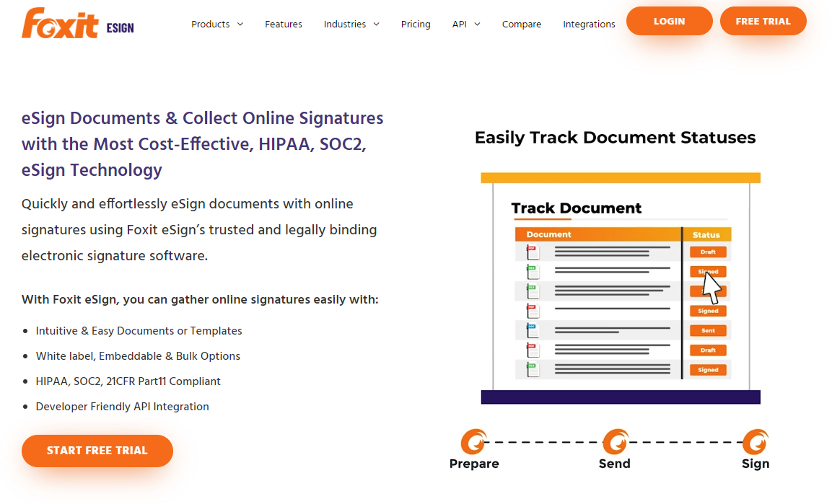Click 'Developer Friendly API Integration' bullet
Image resolution: width=832 pixels, height=504 pixels.
tap(122, 407)
